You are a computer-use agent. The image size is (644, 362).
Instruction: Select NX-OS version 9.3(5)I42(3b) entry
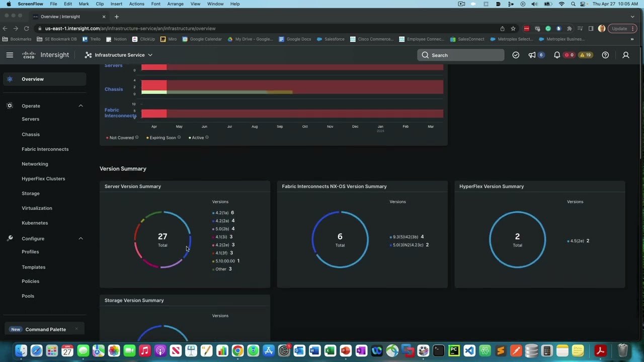(x=407, y=237)
